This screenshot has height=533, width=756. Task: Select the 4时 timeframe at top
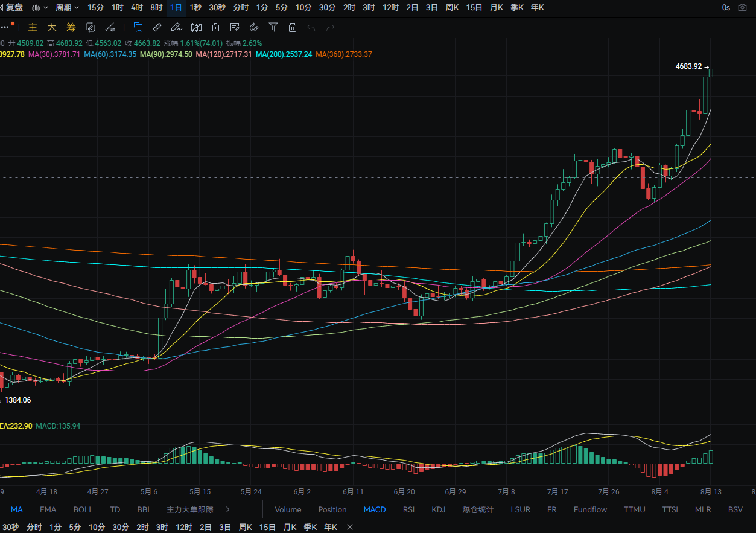tap(137, 8)
